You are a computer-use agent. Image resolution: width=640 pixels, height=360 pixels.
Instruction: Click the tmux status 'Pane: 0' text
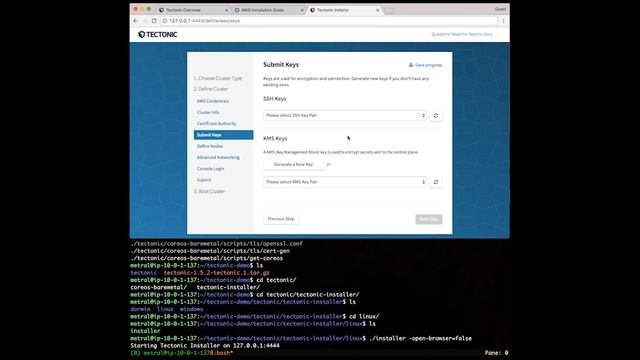[496, 353]
